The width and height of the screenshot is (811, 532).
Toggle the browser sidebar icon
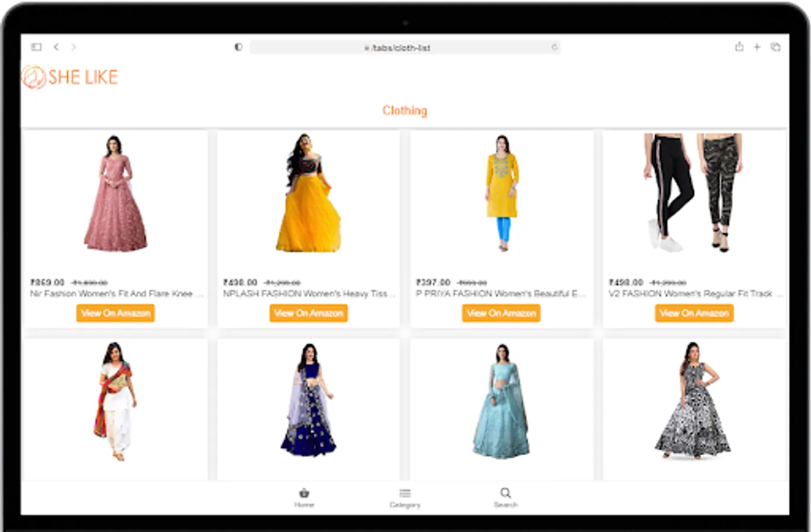click(x=36, y=47)
